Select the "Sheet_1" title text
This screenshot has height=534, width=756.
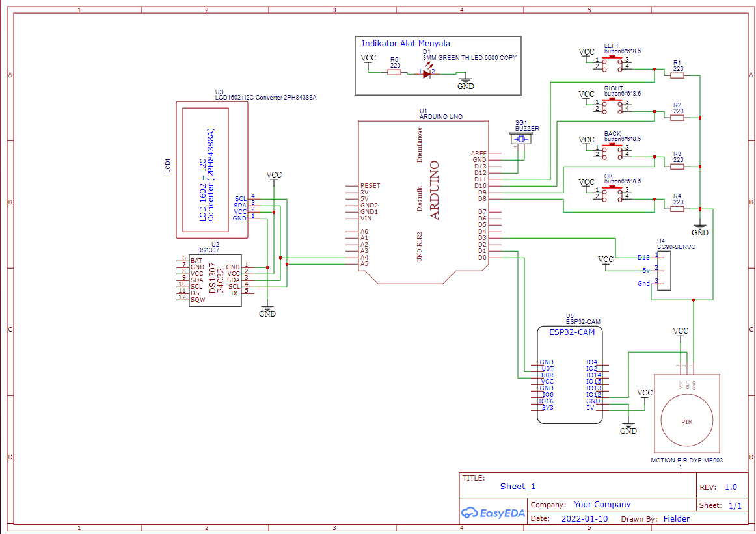tap(518, 487)
